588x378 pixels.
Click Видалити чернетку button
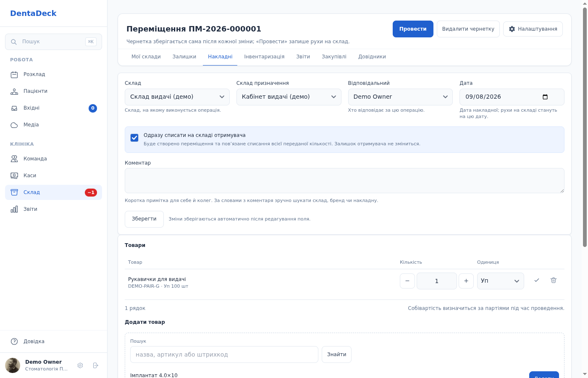coord(468,29)
